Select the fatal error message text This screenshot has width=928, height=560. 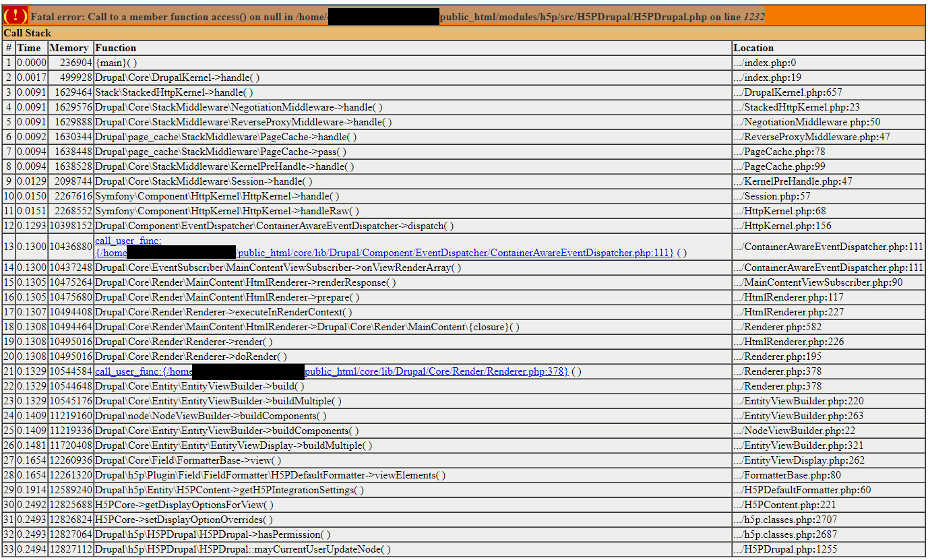[x=398, y=17]
